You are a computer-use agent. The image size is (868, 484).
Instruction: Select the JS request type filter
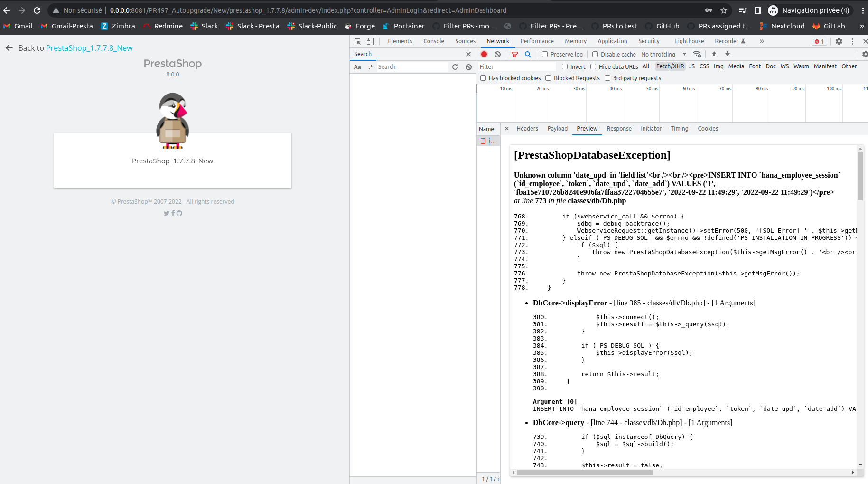tap(692, 66)
